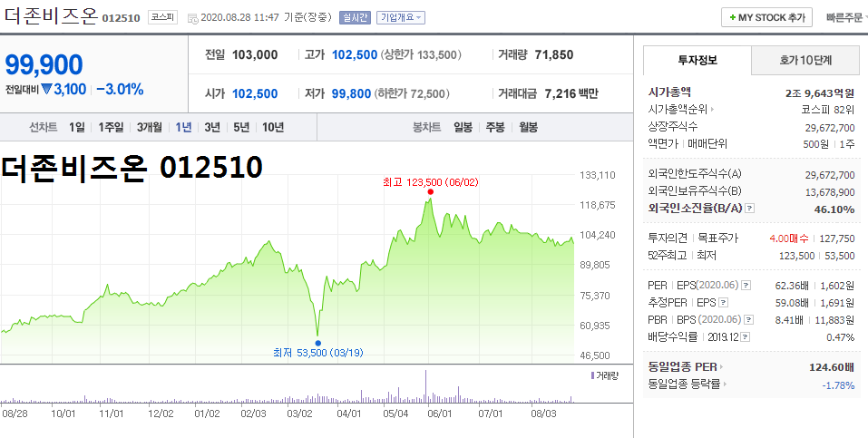Viewport: 868px width, 438px height.
Task: Click the blue 최저 low marker dot
Action: coord(317,344)
